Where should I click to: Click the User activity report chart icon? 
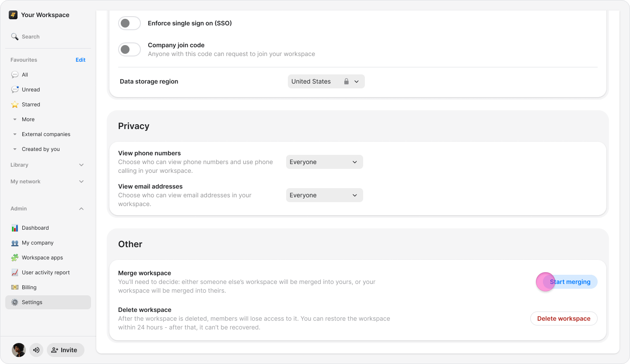(15, 273)
